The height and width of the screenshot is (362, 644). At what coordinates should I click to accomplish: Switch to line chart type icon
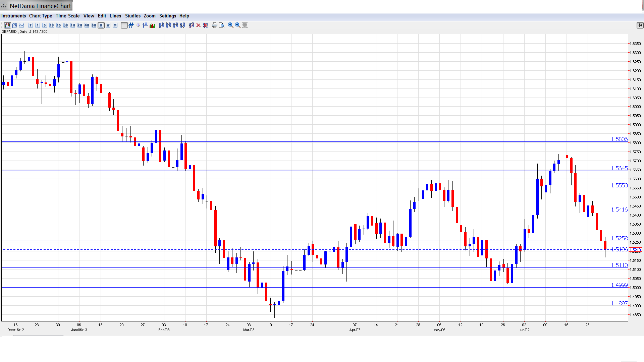(21, 25)
